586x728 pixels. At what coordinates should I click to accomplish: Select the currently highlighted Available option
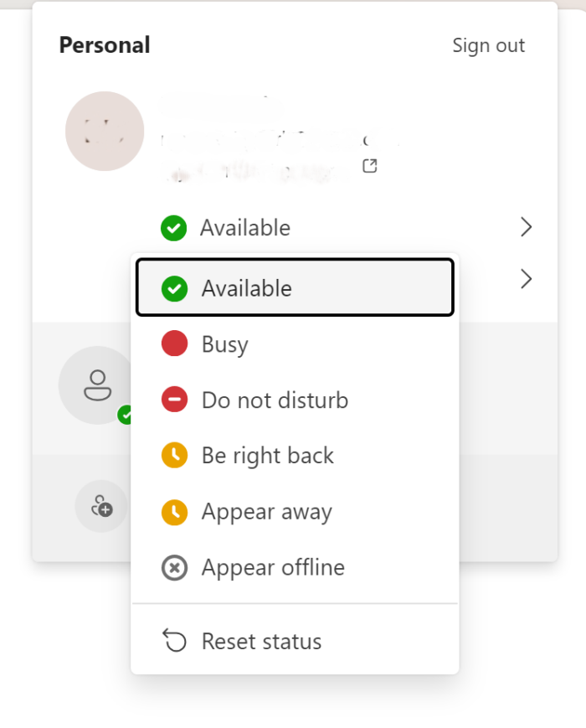click(247, 287)
